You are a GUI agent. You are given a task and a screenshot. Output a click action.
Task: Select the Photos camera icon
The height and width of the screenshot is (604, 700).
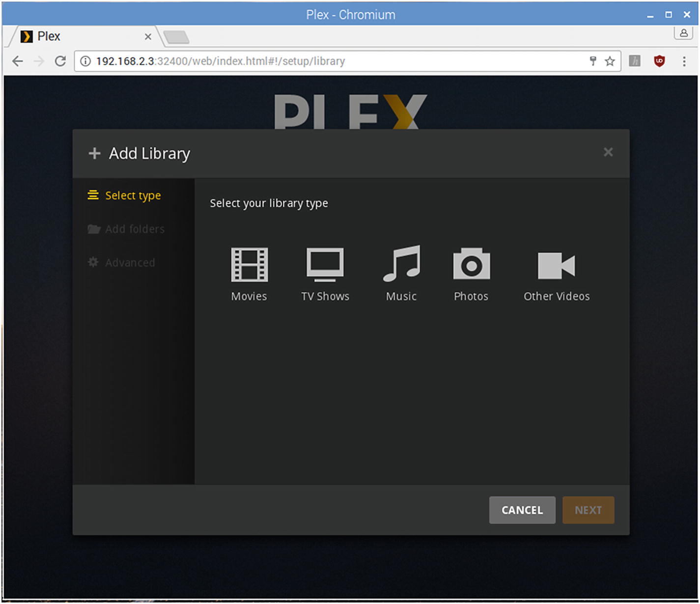tap(471, 264)
